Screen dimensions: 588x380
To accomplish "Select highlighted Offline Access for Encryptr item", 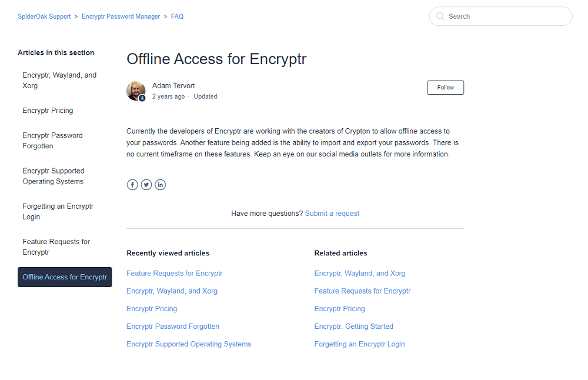I will 65,277.
